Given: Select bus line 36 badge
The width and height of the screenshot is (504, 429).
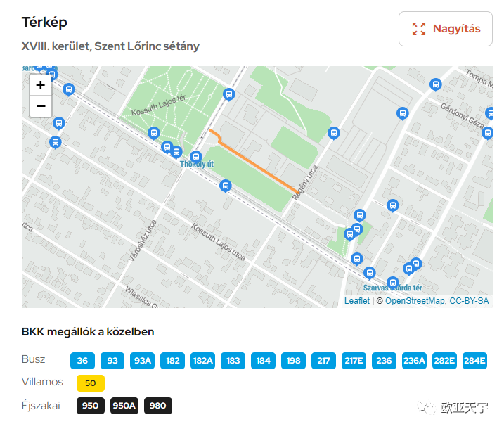Looking at the screenshot, I should tap(82, 361).
